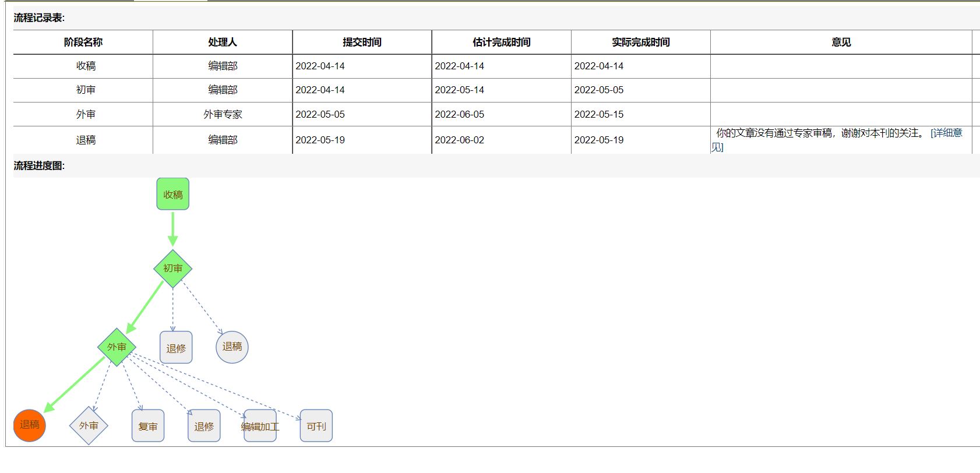Open the 详细意见 link in the 退稿 row
This screenshot has width=980, height=473.
click(946, 133)
